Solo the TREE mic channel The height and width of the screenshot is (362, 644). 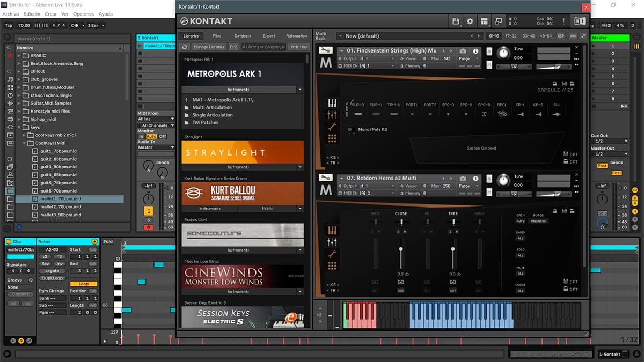(x=450, y=231)
